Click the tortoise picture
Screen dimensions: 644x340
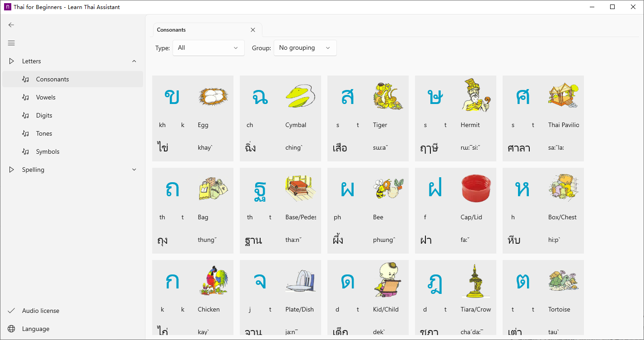tap(563, 281)
